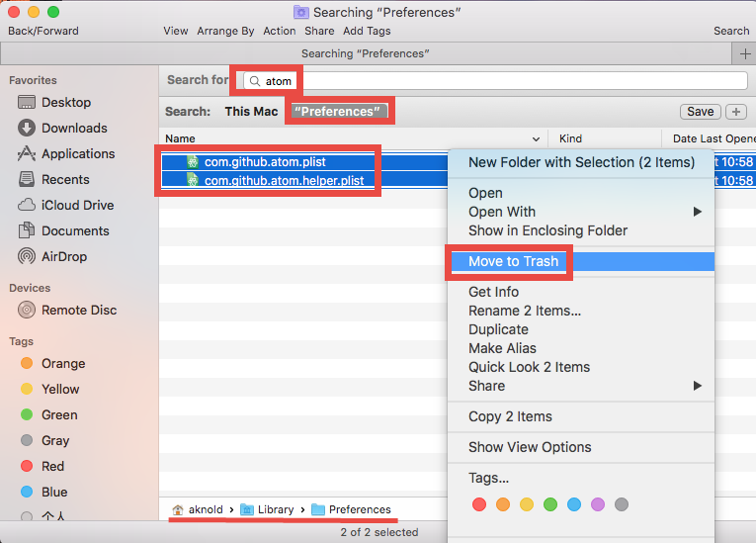Image resolution: width=756 pixels, height=543 pixels.
Task: Apply green tag from context menu swatches
Action: click(550, 504)
